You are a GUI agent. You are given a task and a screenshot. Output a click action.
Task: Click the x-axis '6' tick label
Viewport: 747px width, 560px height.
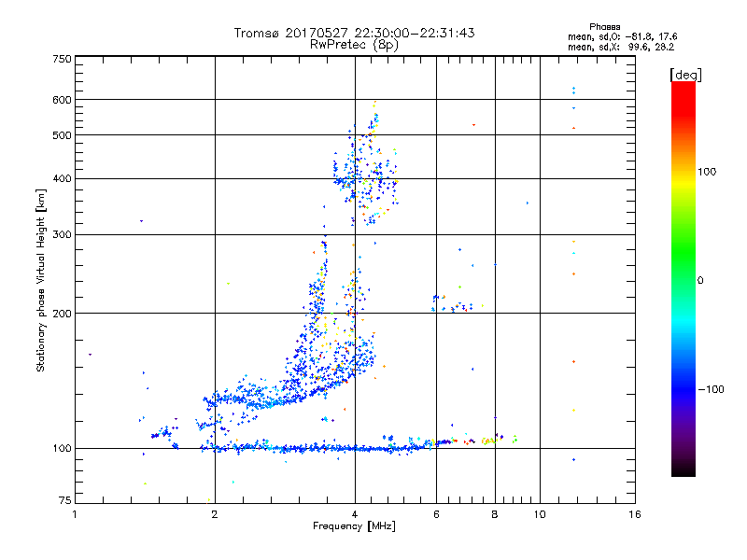436,514
